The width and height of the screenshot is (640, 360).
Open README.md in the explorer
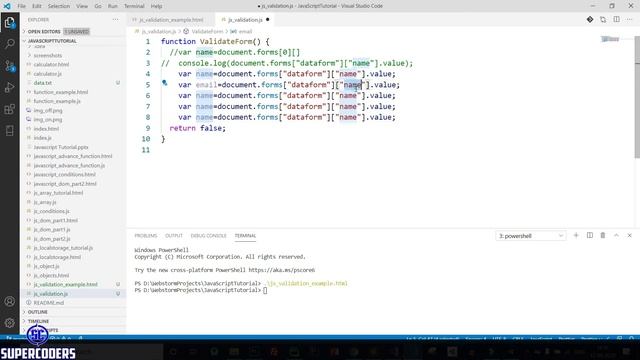(x=49, y=303)
